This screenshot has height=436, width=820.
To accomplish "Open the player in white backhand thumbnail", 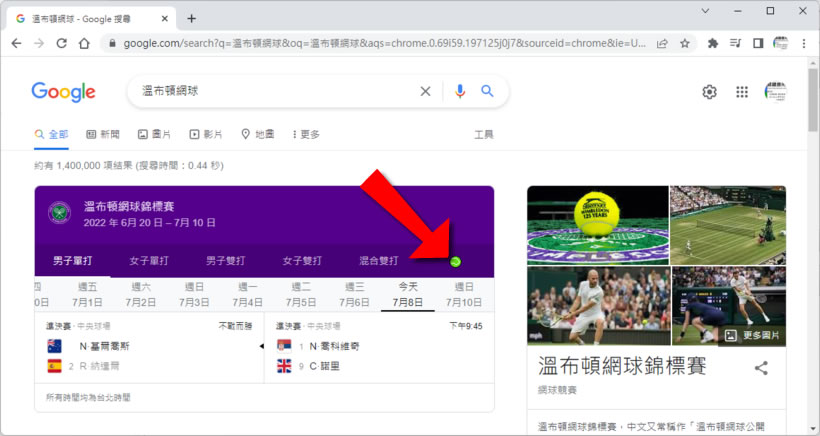I will (599, 306).
